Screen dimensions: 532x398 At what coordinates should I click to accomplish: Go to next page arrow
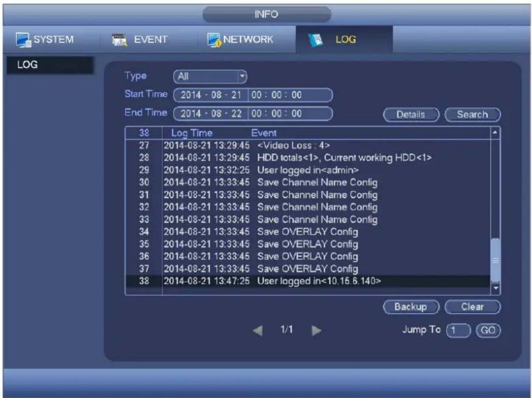(316, 330)
